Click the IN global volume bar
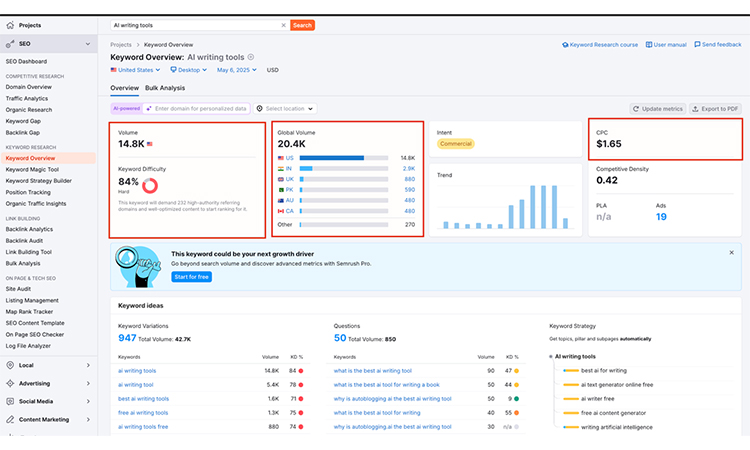 click(x=344, y=168)
